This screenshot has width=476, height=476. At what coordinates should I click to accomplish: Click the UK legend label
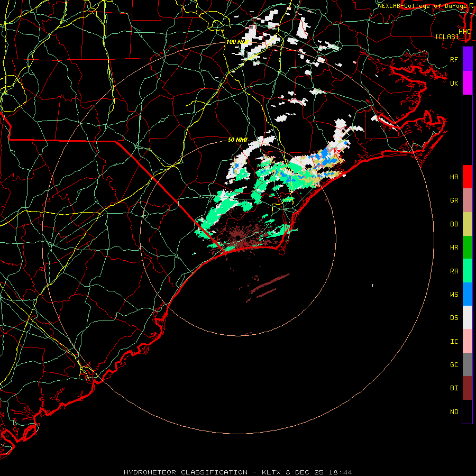coord(454,83)
